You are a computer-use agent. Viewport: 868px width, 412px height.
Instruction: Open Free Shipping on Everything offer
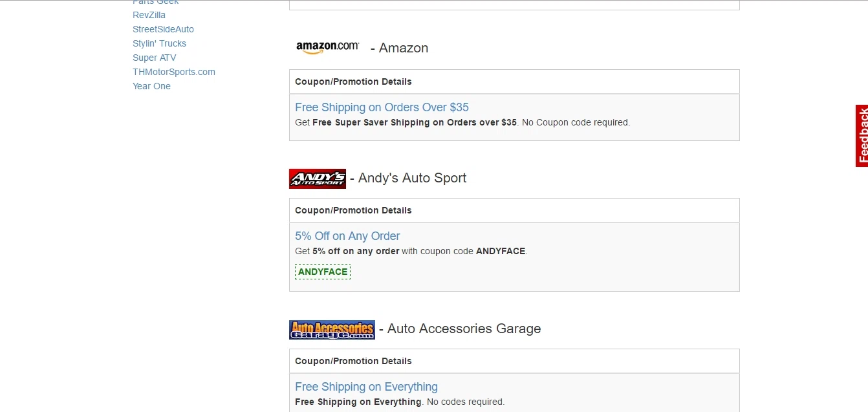point(366,387)
